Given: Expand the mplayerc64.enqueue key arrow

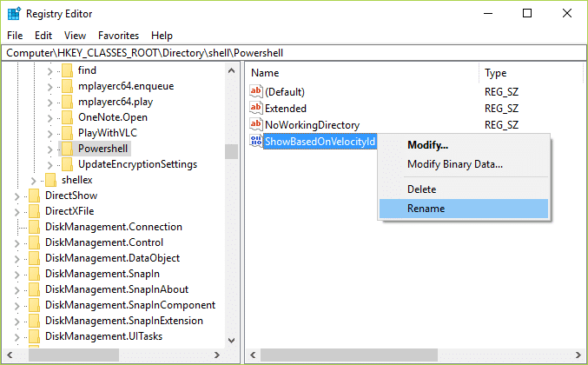Looking at the screenshot, I should click(x=50, y=87).
